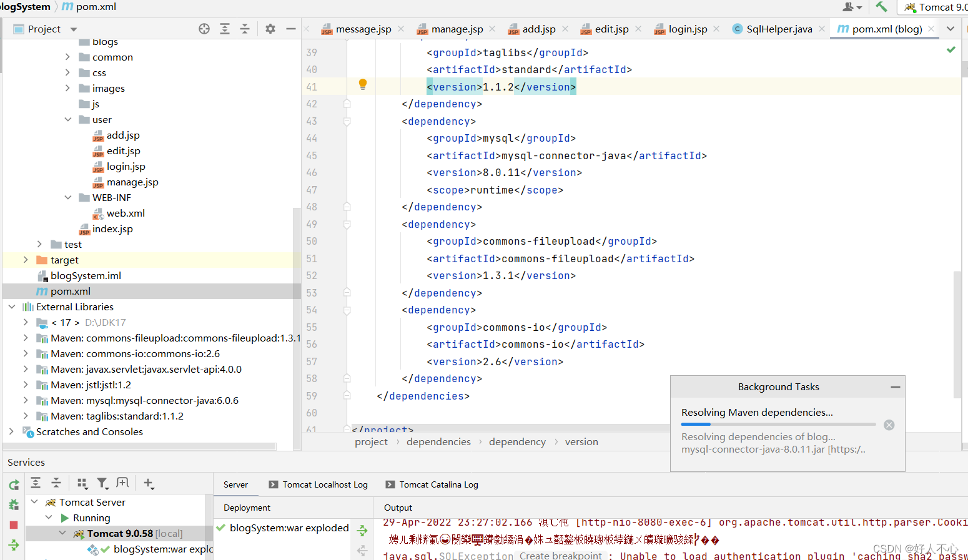Collapse the External Libraries node

pyautogui.click(x=11, y=307)
